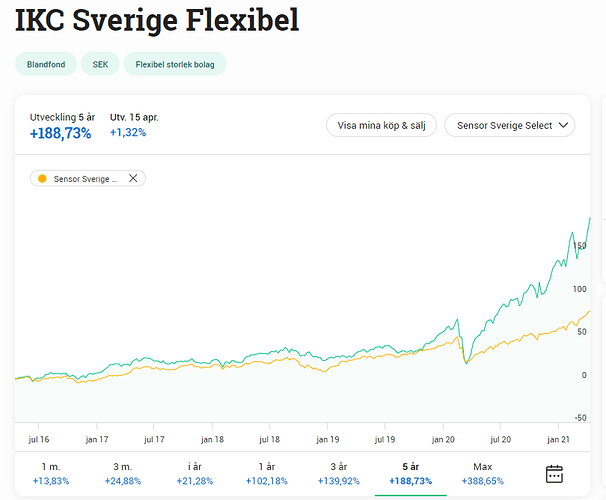This screenshot has height=500, width=606.
Task: Choose the 3 år period tab
Action: coord(339,474)
